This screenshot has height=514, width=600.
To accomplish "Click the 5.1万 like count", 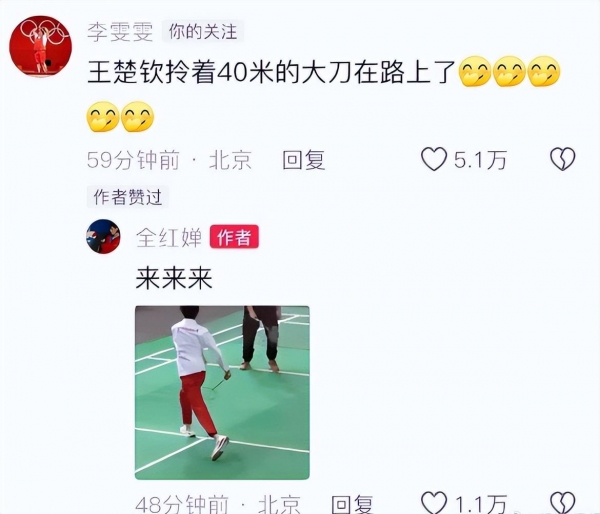I will pyautogui.click(x=481, y=160).
